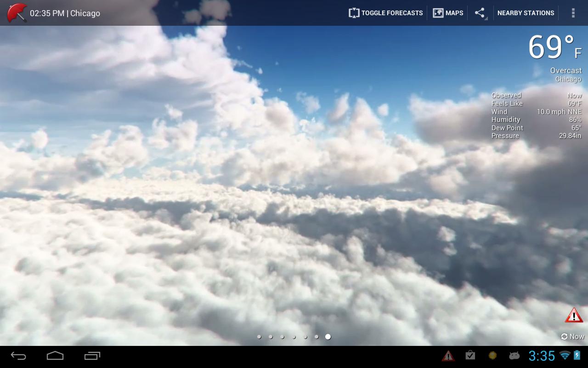Open the recent apps icon
Viewport: 588px width, 368px height.
coord(92,356)
